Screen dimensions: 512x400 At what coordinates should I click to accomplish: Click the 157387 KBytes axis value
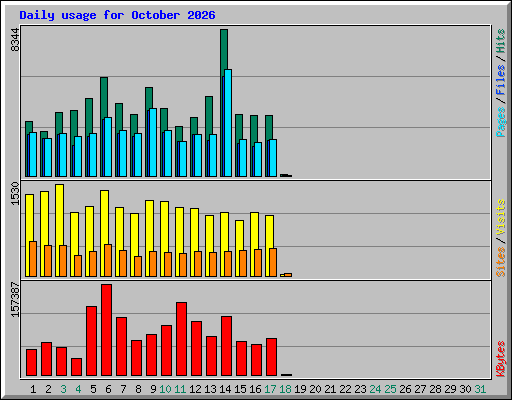click(x=15, y=299)
